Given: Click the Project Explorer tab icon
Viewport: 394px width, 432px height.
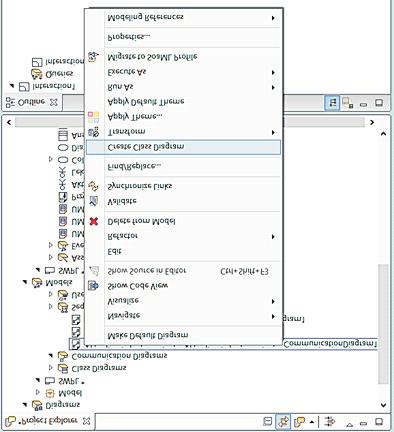Looking at the screenshot, I should pyautogui.click(x=11, y=421).
